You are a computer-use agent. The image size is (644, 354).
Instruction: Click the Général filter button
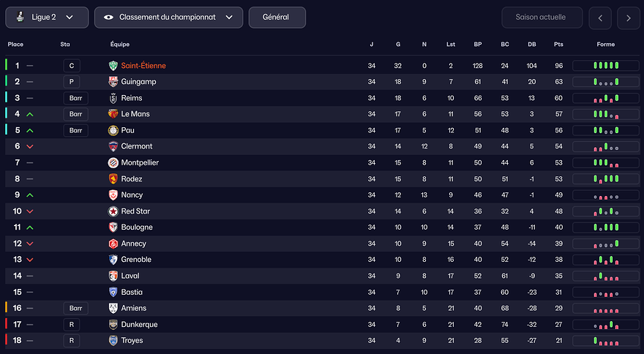point(277,17)
